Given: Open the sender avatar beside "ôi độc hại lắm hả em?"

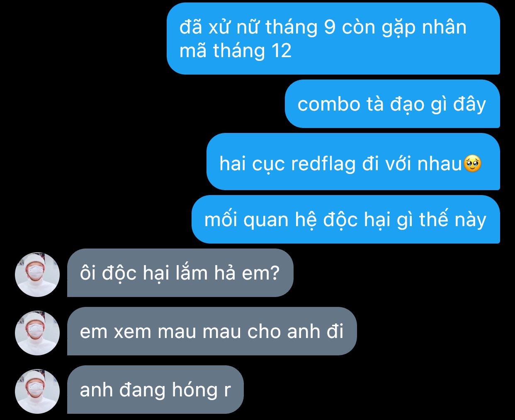Looking at the screenshot, I should (x=37, y=275).
